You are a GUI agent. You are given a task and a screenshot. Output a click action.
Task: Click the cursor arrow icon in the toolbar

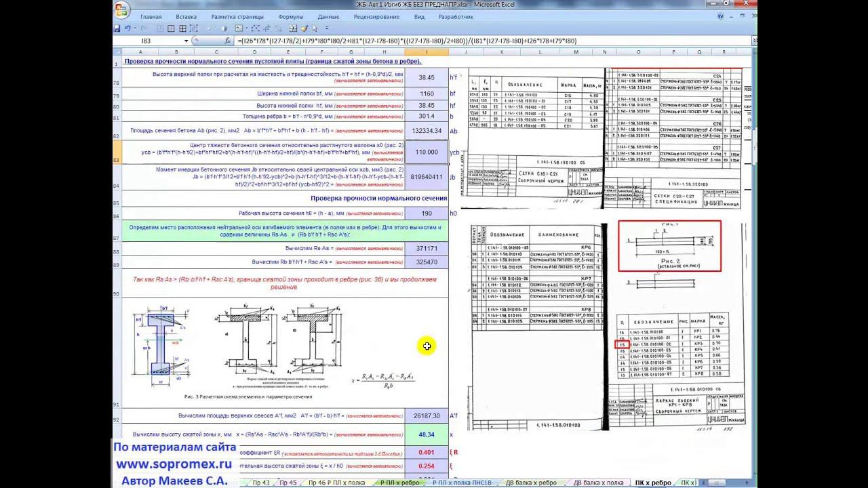(316, 28)
